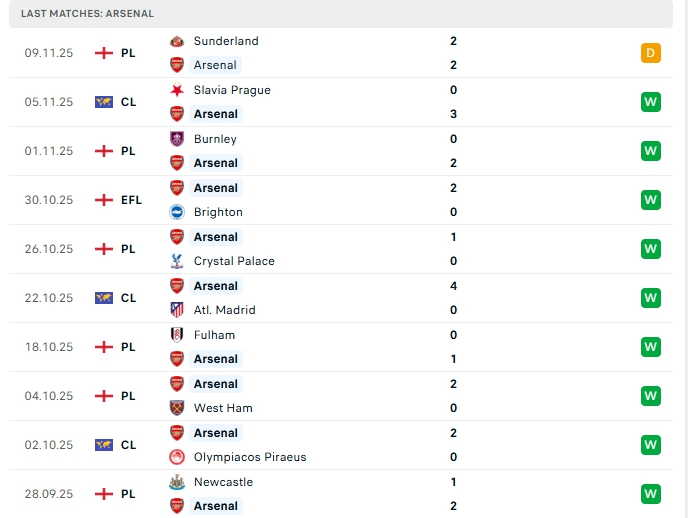Click the Crystal Palace club crest
688x518 pixels.
pyautogui.click(x=177, y=261)
